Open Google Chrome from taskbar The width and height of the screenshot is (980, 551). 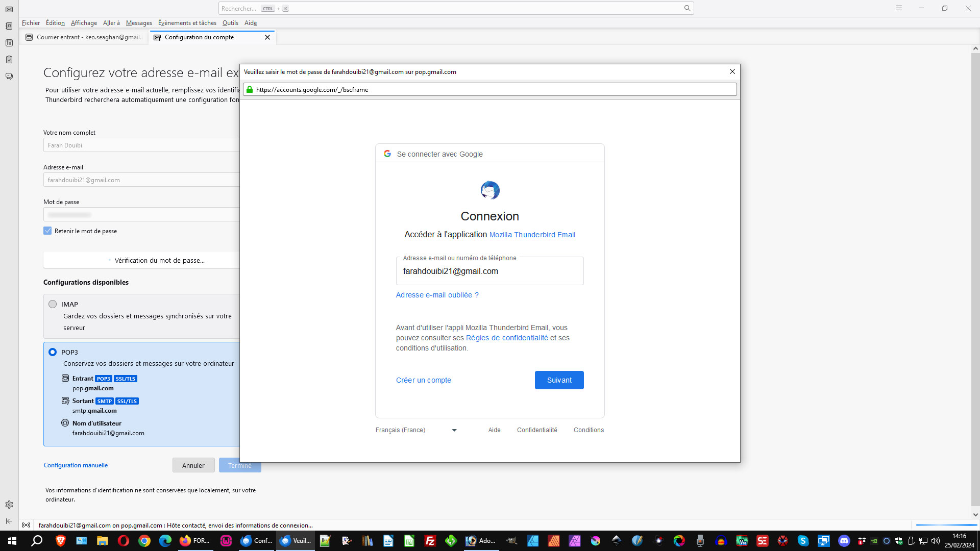(x=144, y=541)
